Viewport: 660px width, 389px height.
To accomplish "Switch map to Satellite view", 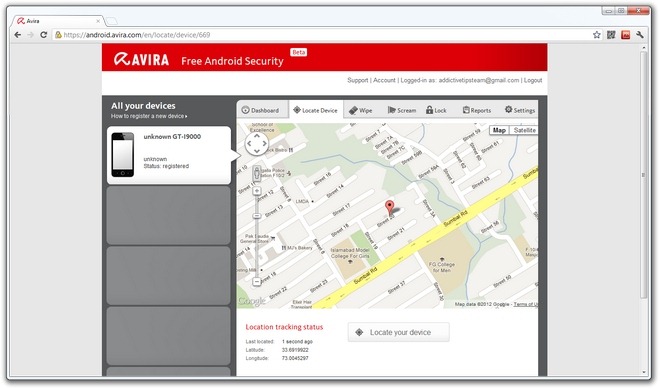I will tap(524, 130).
